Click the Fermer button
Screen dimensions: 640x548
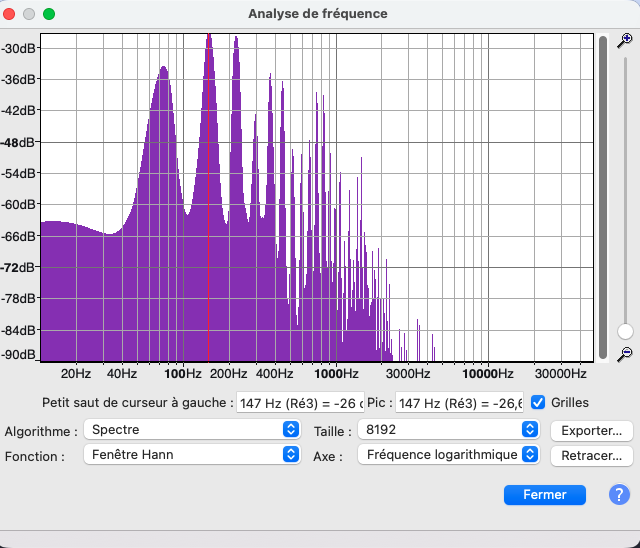coord(544,495)
